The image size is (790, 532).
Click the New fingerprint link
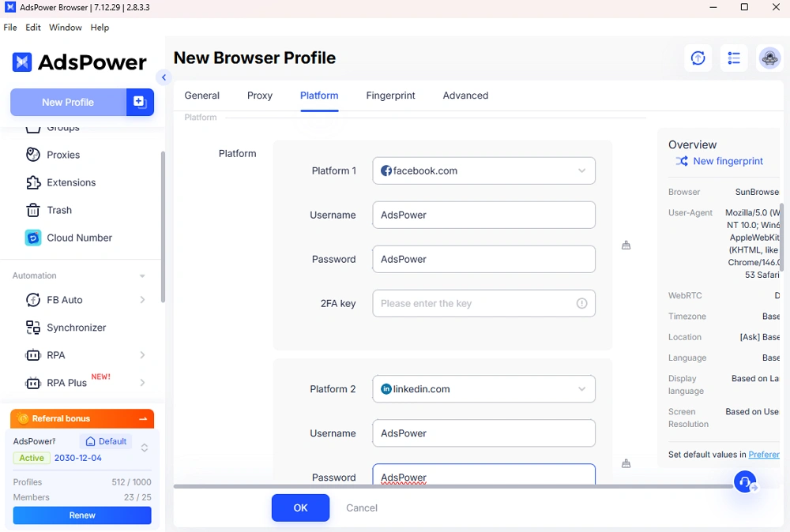[x=727, y=161]
